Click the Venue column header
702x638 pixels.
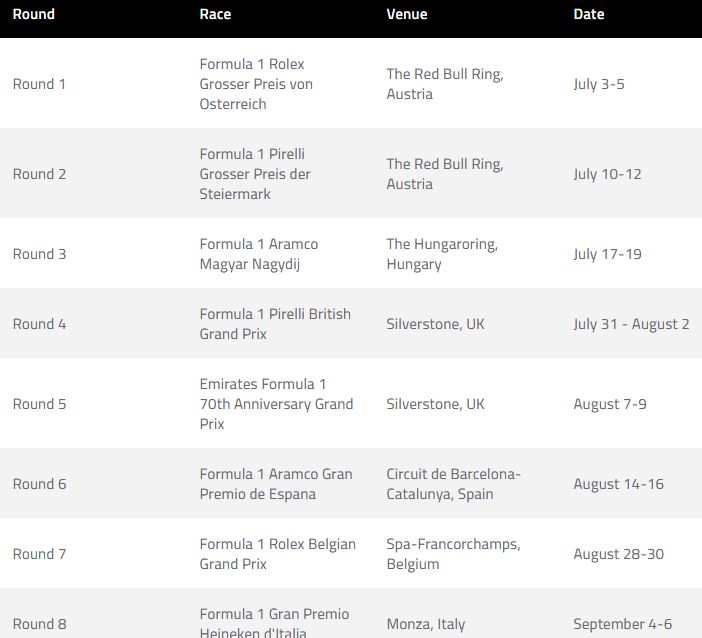407,14
